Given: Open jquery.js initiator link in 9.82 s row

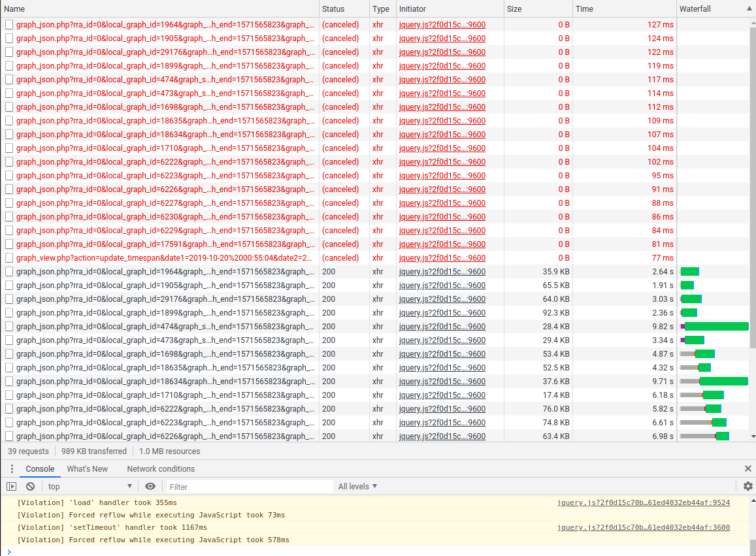Looking at the screenshot, I should point(442,327).
